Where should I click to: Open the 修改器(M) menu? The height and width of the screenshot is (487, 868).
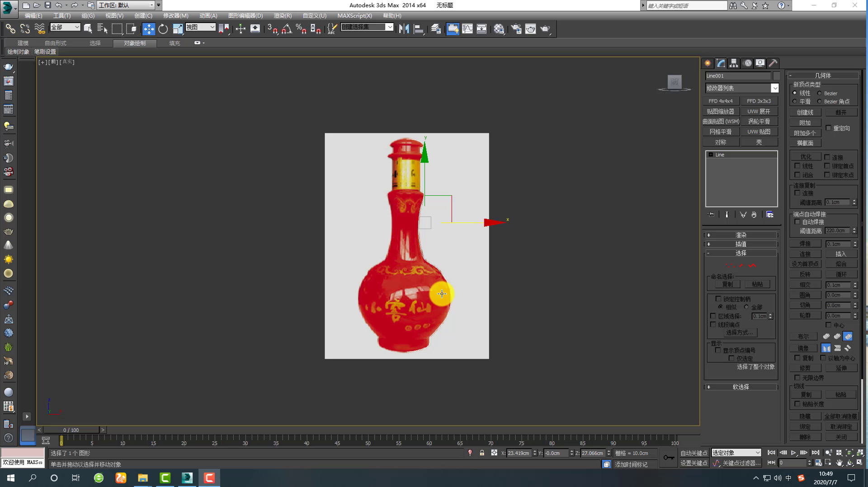tap(175, 15)
